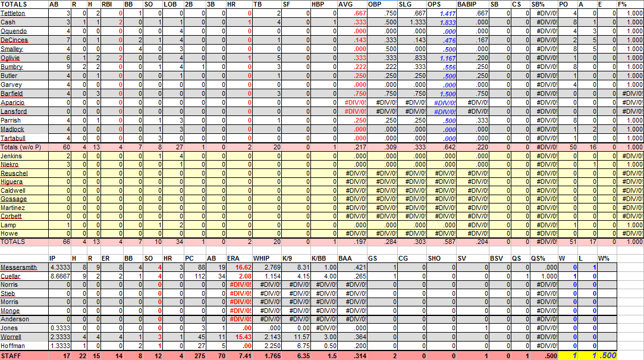The width and height of the screenshot is (644, 360).
Task: Select the RBI column header
Action: pyautogui.click(x=112, y=5)
